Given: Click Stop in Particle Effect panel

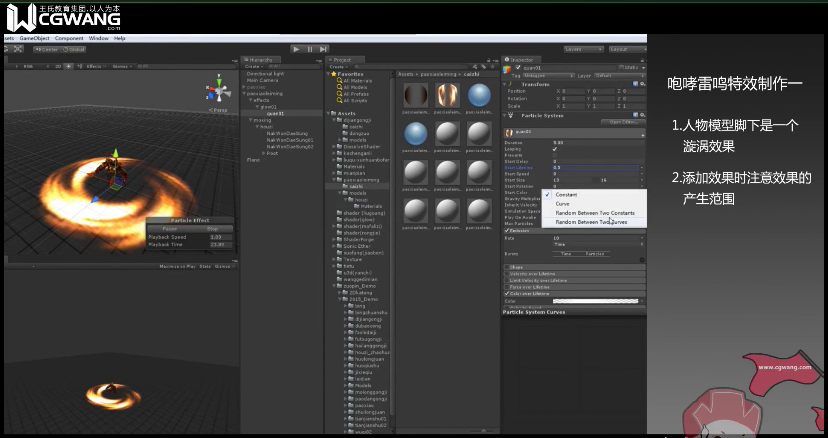Looking at the screenshot, I should [213, 227].
